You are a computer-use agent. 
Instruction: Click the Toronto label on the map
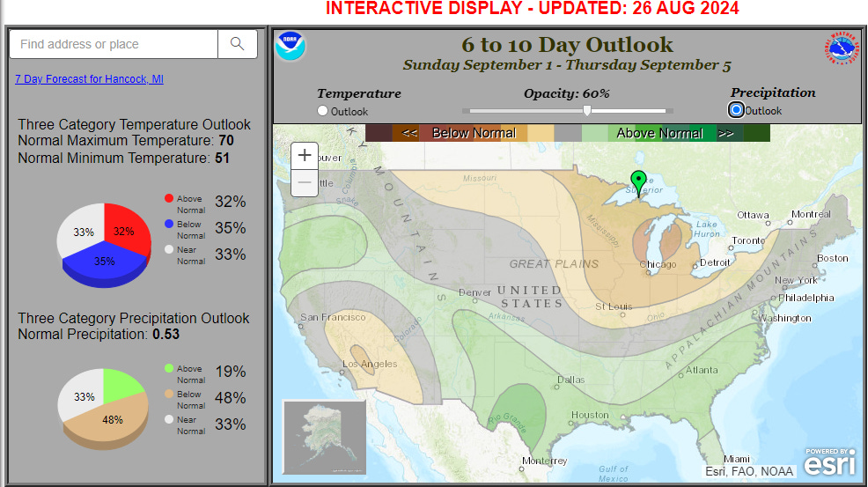(748, 240)
